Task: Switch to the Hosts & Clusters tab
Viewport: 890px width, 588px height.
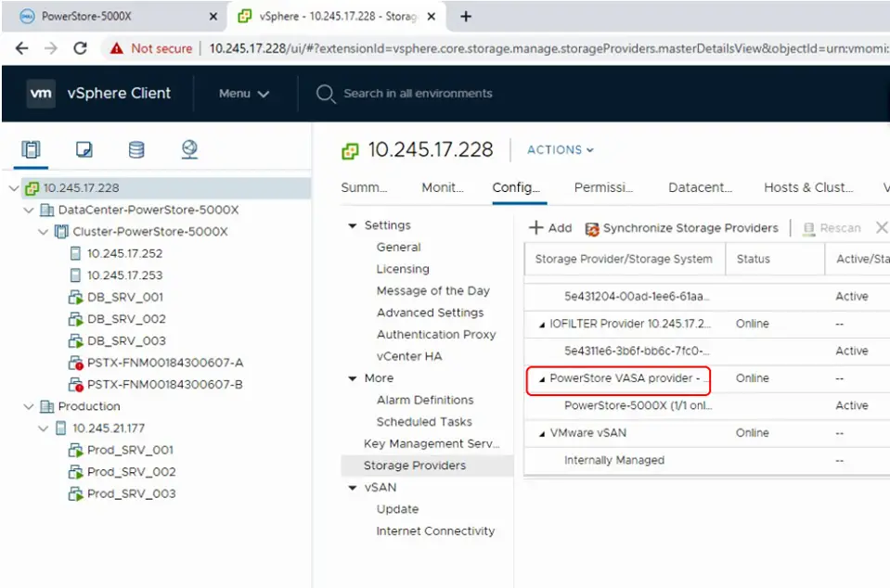Action: click(808, 187)
